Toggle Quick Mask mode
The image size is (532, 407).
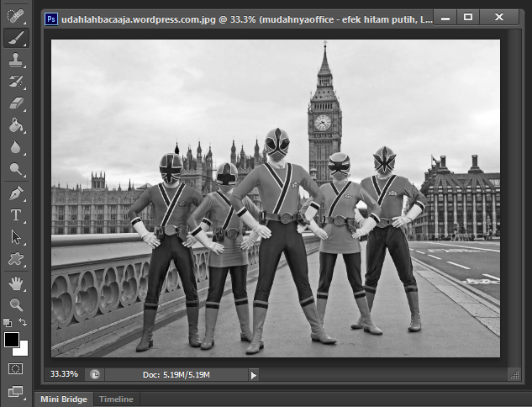pyautogui.click(x=16, y=368)
